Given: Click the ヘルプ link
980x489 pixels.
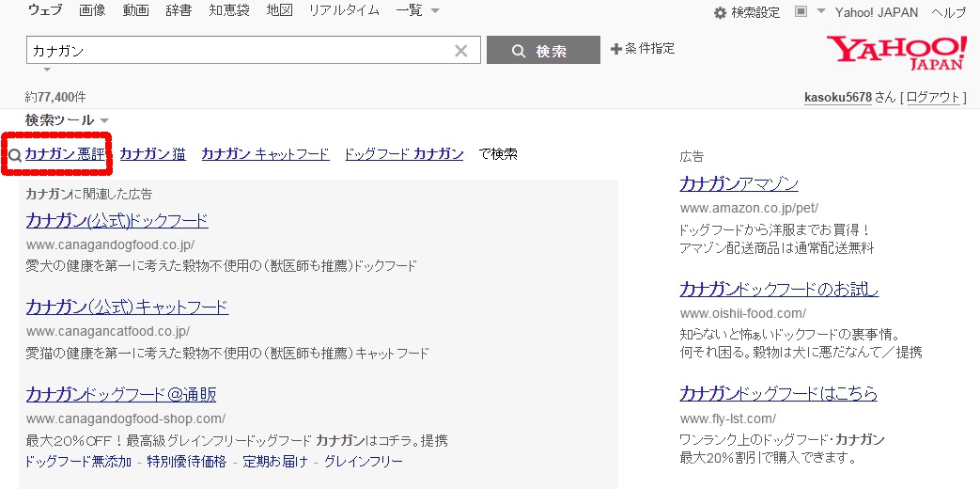Looking at the screenshot, I should point(948,12).
